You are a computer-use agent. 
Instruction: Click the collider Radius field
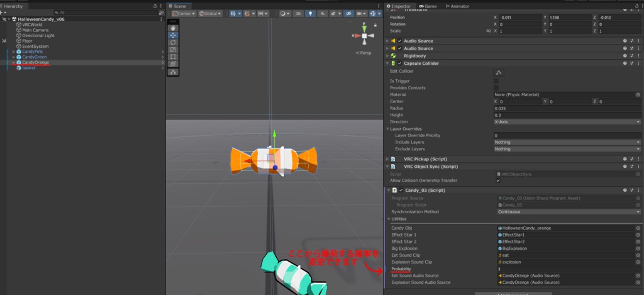pos(567,108)
